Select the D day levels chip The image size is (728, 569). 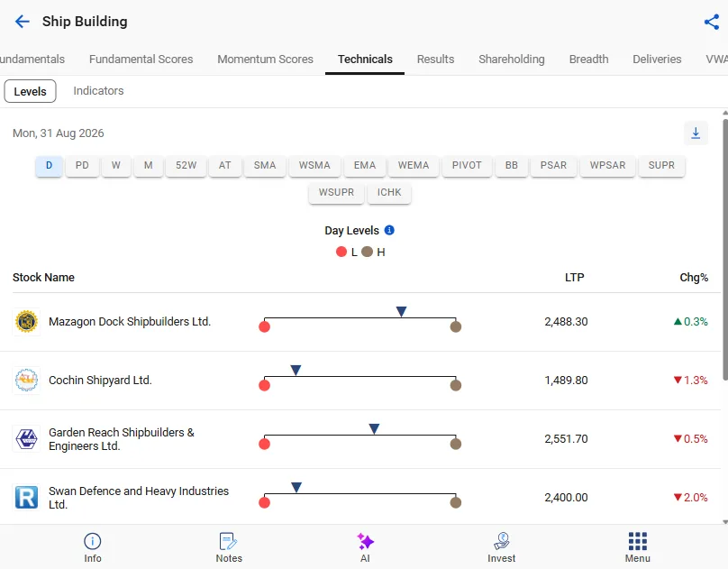(50, 165)
